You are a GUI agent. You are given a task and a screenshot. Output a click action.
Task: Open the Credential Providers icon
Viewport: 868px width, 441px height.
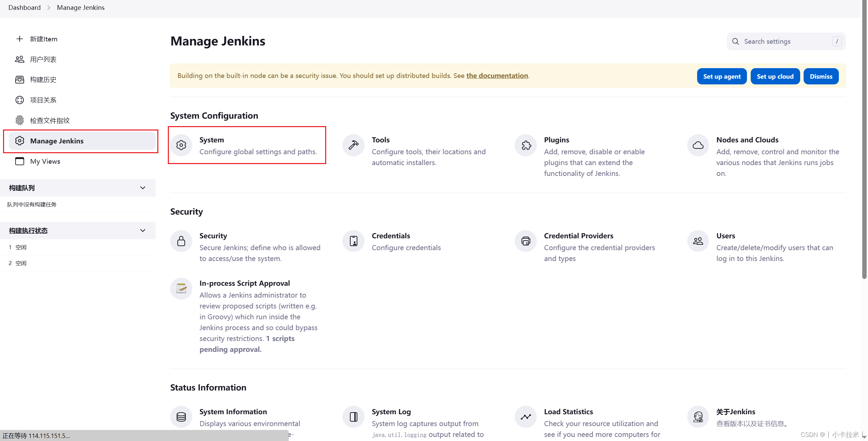(526, 241)
